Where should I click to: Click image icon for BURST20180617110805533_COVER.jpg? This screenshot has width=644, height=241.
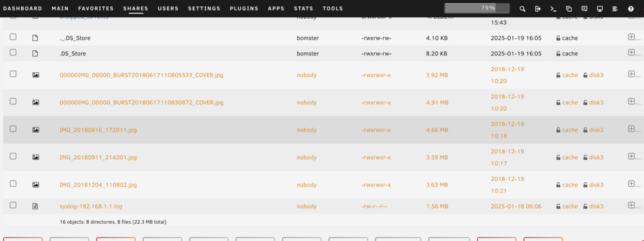pos(35,75)
